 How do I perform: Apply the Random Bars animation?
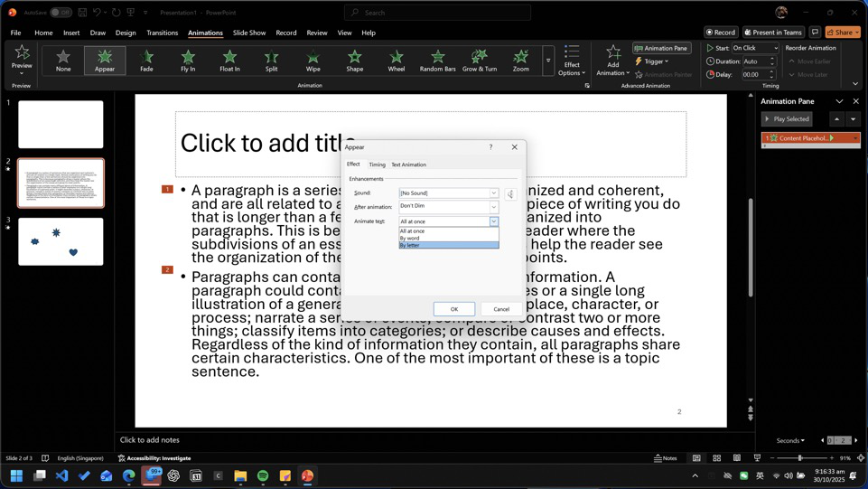(x=438, y=61)
